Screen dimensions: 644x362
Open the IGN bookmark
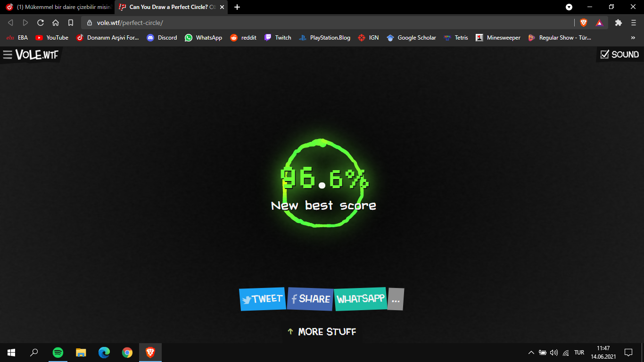[368, 38]
